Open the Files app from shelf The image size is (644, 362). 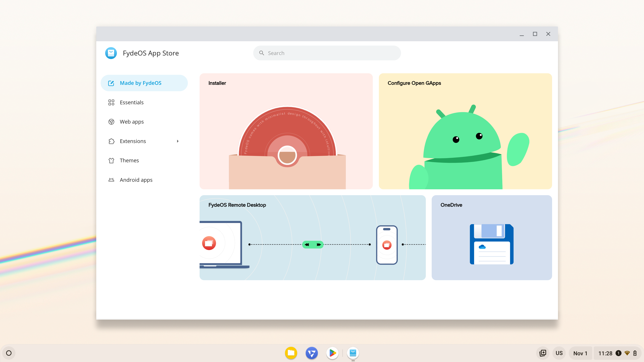[x=291, y=353]
